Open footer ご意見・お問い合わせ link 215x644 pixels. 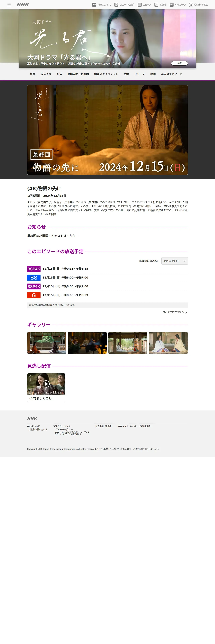[38, 430]
